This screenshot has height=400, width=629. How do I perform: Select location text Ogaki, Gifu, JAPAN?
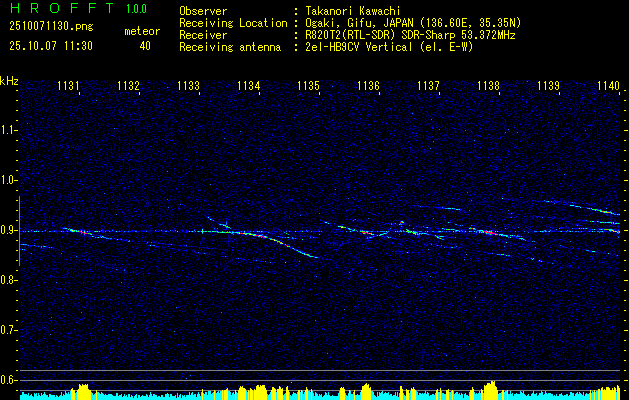pyautogui.click(x=359, y=23)
